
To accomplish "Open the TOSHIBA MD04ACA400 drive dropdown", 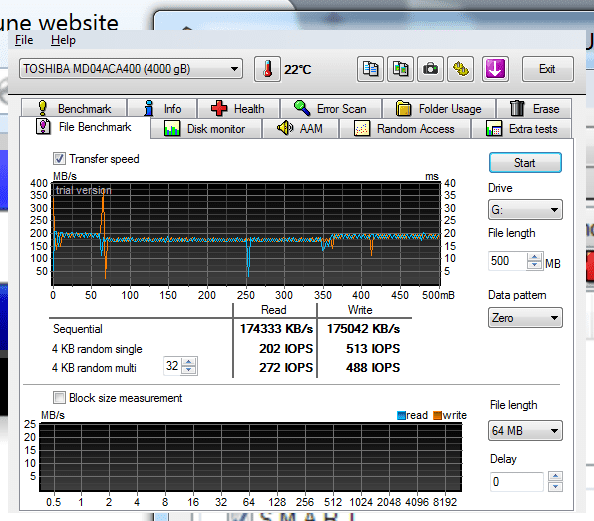I will pyautogui.click(x=131, y=69).
